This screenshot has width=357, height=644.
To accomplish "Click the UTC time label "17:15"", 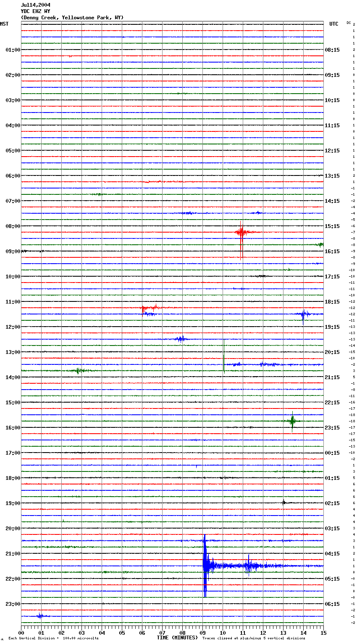I will tap(332, 277).
